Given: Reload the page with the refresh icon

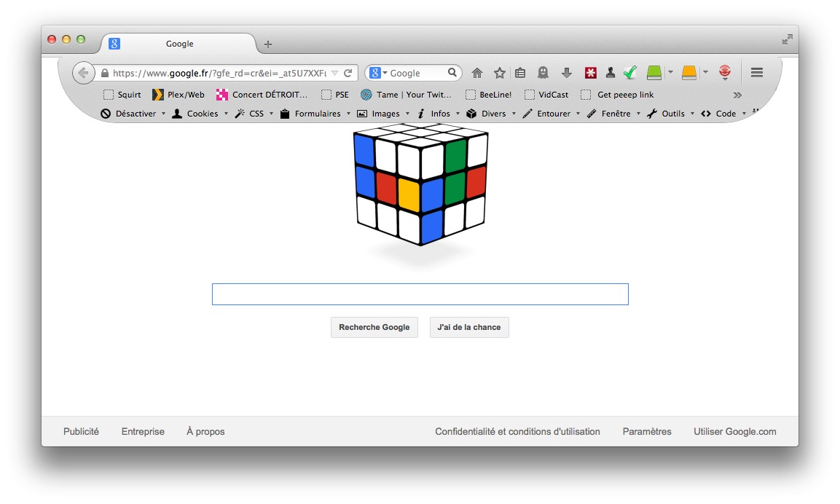Looking at the screenshot, I should (348, 73).
